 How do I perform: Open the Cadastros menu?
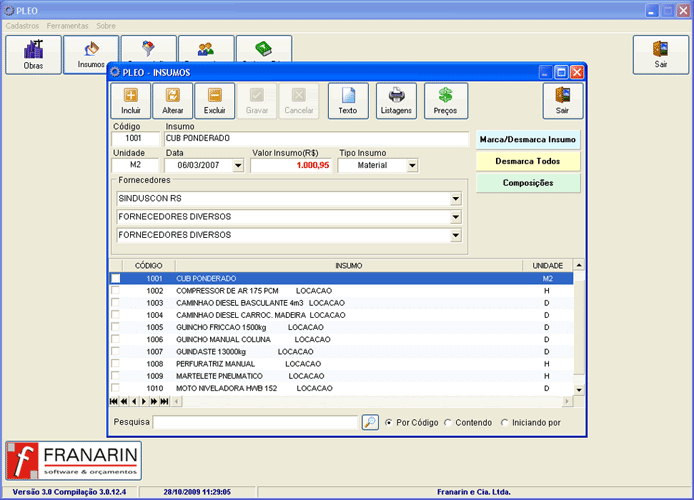pyautogui.click(x=22, y=26)
